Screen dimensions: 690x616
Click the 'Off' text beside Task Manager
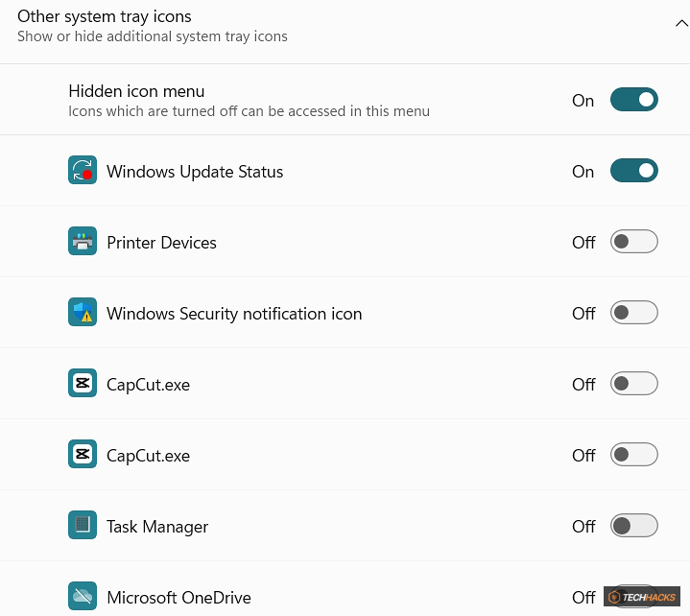tap(583, 527)
